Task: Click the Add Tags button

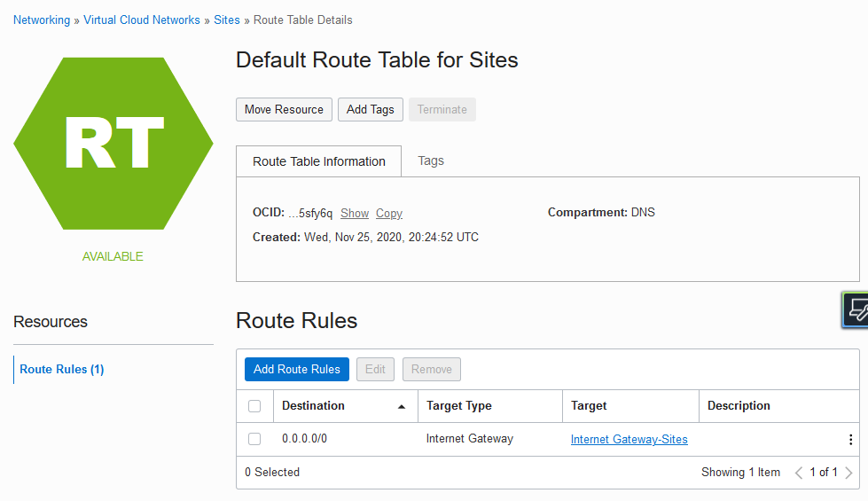Action: point(371,109)
